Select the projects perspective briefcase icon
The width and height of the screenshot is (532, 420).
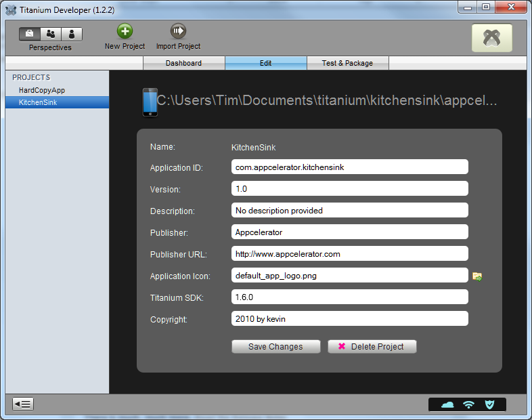tap(30, 34)
